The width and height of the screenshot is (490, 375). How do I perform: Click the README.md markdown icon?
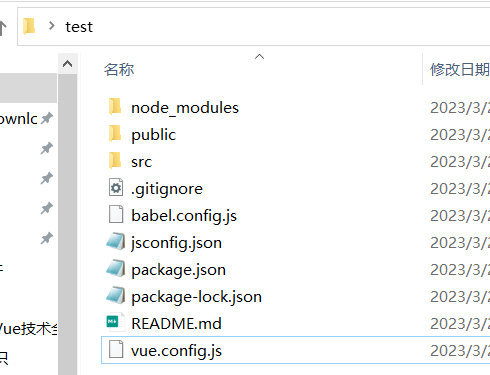coord(116,322)
